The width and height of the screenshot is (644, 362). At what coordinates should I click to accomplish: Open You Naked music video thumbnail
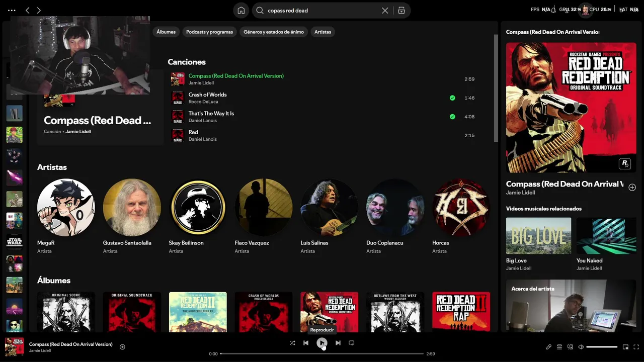pos(606,236)
